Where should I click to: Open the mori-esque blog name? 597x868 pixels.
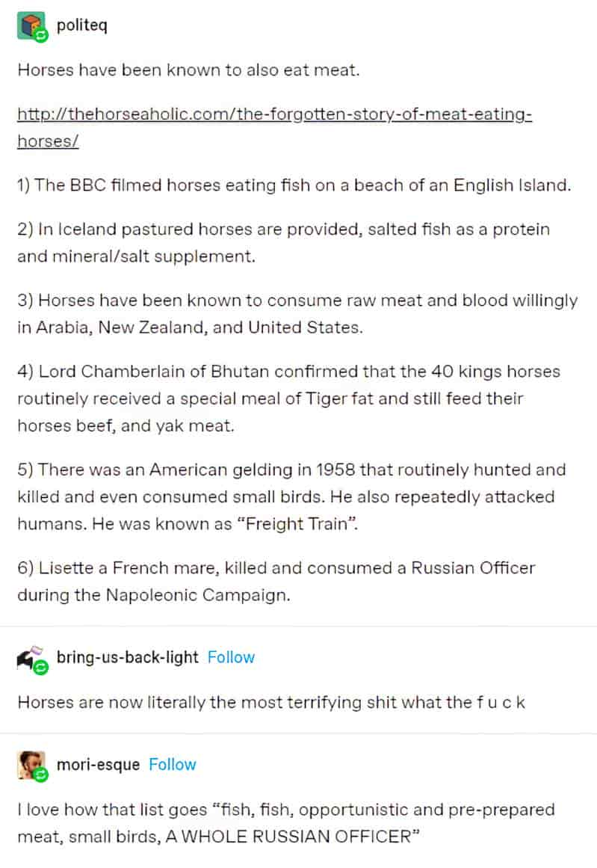click(x=98, y=765)
